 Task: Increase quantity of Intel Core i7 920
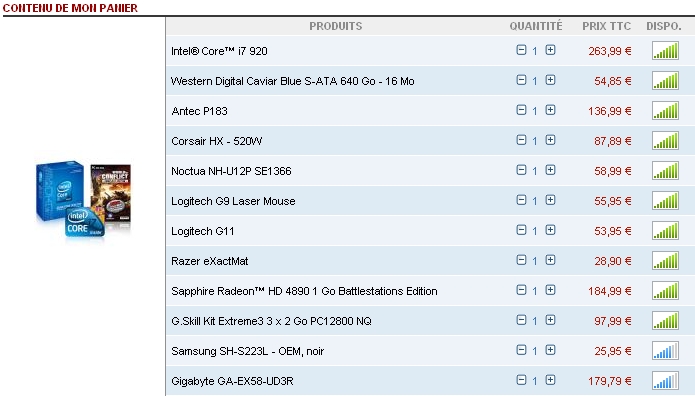coord(550,50)
